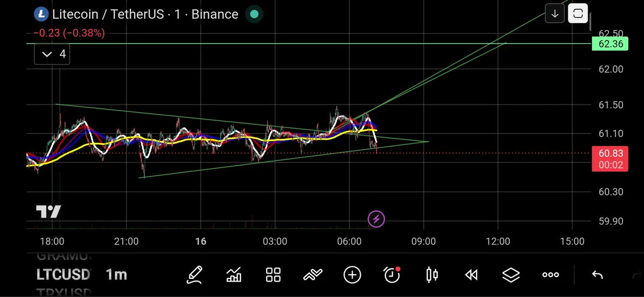Open the 1m timeframe selector
644x297 pixels.
click(116, 275)
